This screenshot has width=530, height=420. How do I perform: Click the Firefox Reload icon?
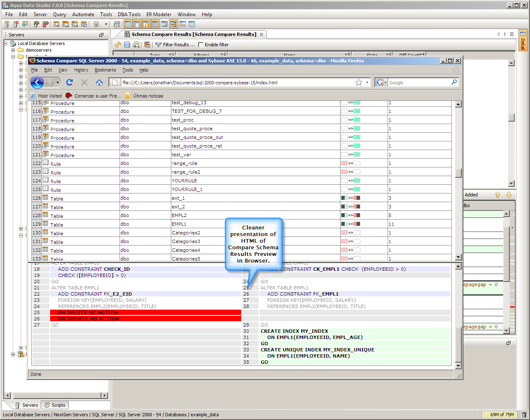[x=70, y=82]
